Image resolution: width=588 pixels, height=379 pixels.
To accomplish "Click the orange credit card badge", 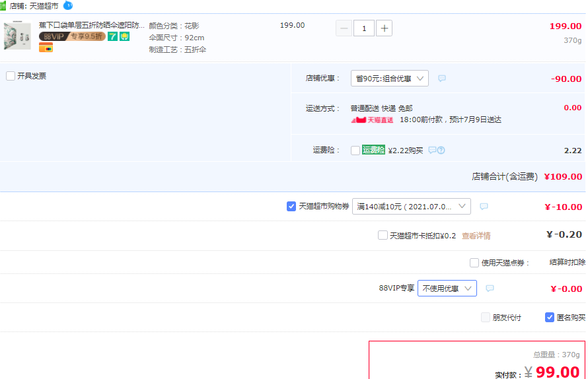I will click(x=46, y=48).
